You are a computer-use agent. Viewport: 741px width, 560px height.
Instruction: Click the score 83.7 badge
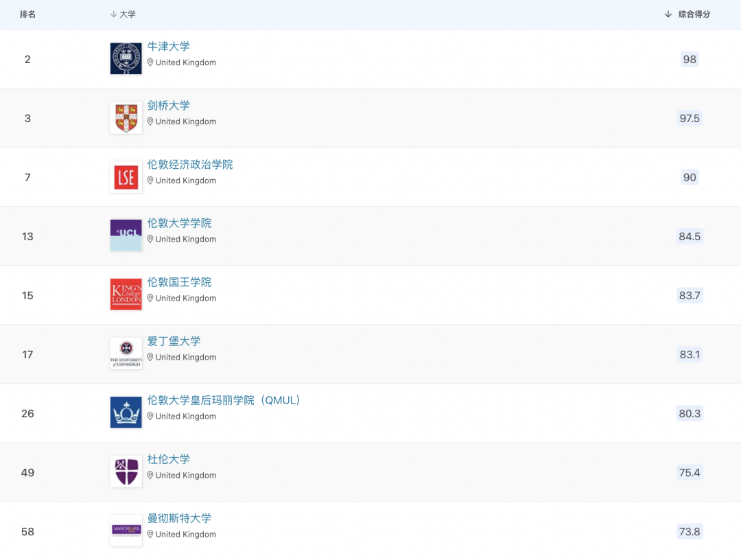click(690, 295)
